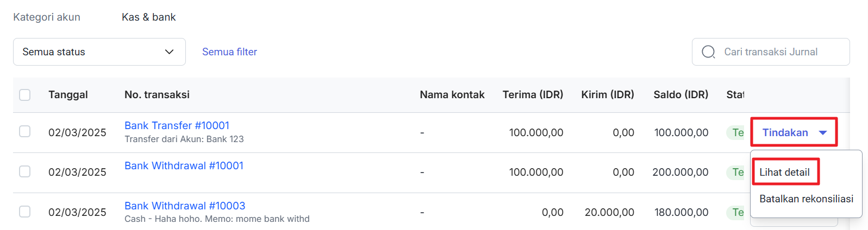868x230 pixels.
Task: Select Lihat detail from the menu
Action: [x=784, y=172]
